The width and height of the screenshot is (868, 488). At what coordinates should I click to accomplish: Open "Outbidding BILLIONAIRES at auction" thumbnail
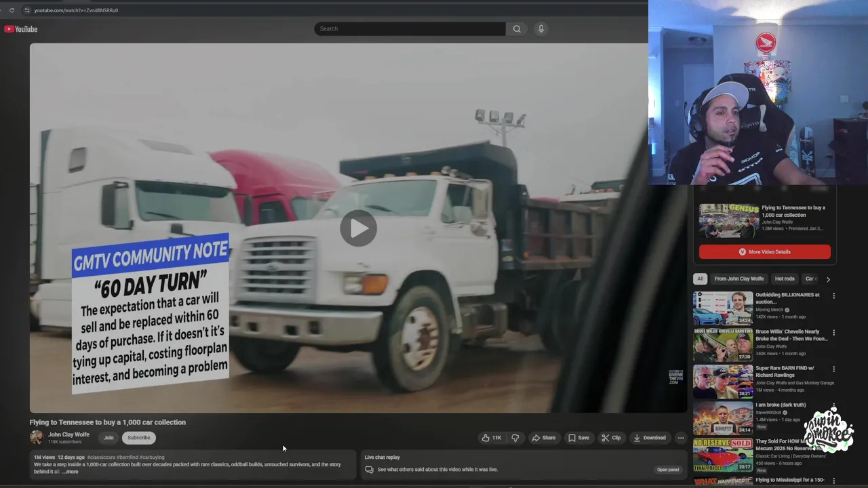point(723,308)
